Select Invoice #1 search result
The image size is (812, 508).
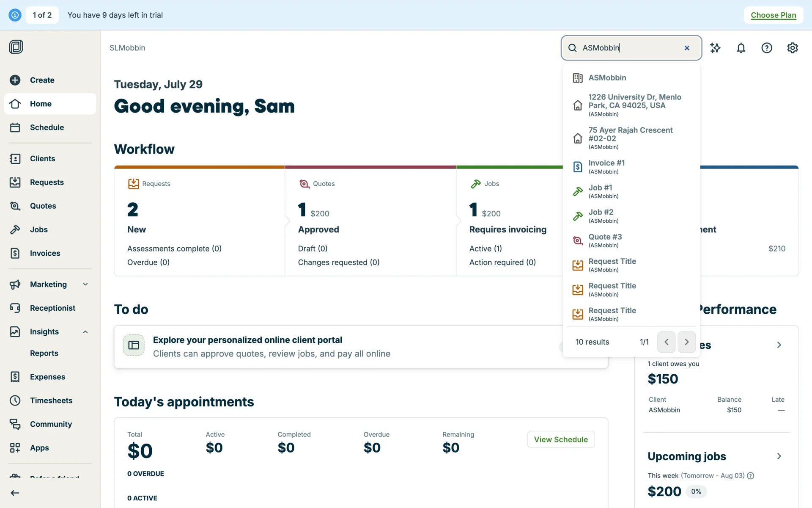click(x=606, y=166)
